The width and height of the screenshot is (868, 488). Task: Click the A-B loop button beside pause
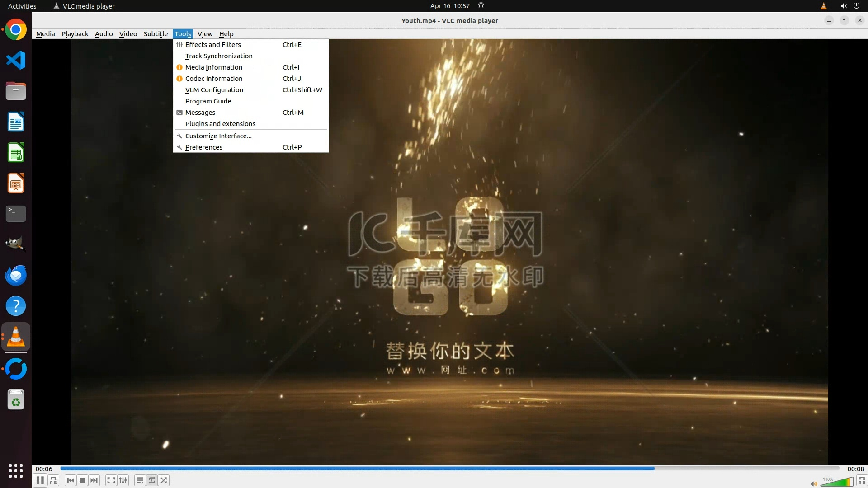click(x=53, y=480)
